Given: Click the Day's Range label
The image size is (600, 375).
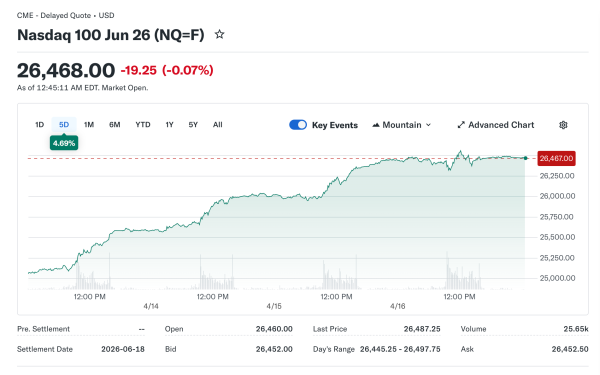Looking at the screenshot, I should [334, 349].
